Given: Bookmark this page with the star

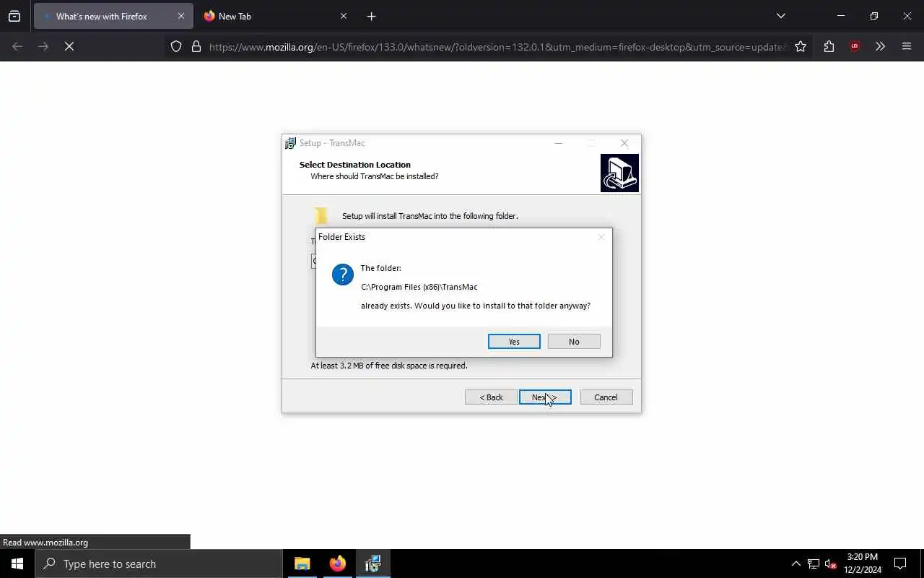Looking at the screenshot, I should tap(801, 46).
